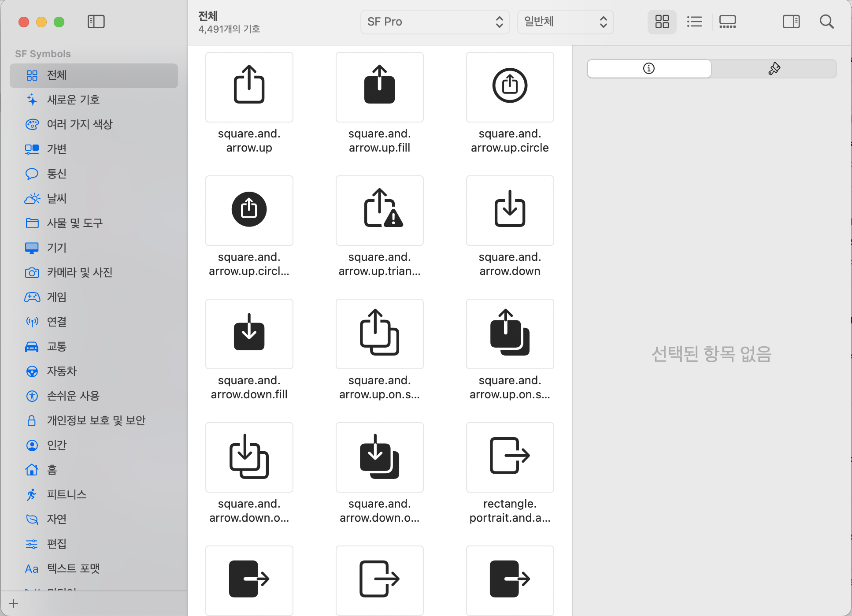Toggle the right inspector panel

pyautogui.click(x=791, y=22)
